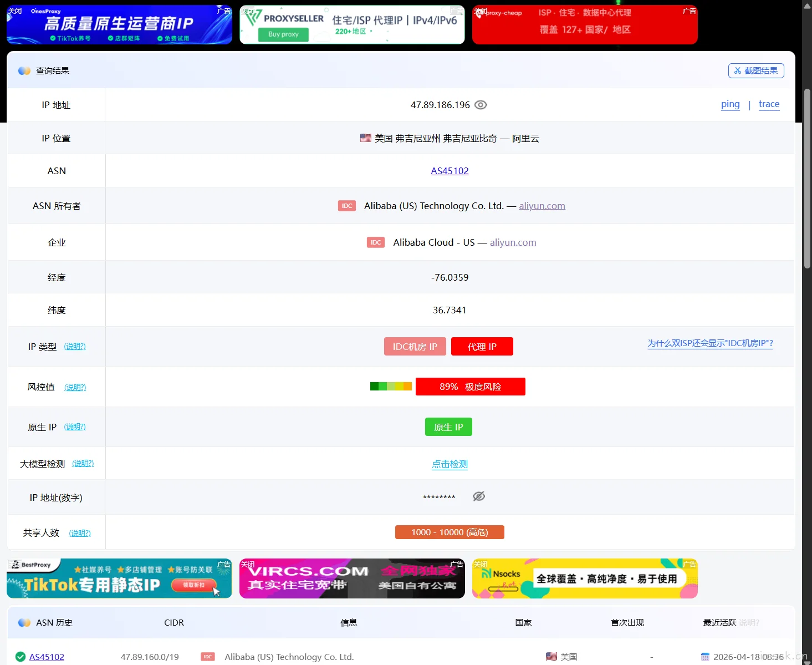Click calendar icon beside 2026-04-18 date

tap(705, 657)
